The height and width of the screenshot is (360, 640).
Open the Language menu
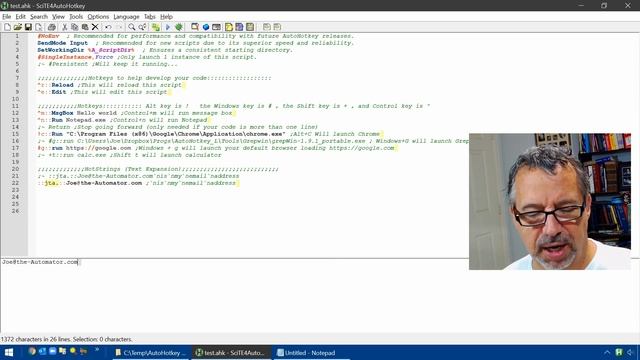point(126,17)
